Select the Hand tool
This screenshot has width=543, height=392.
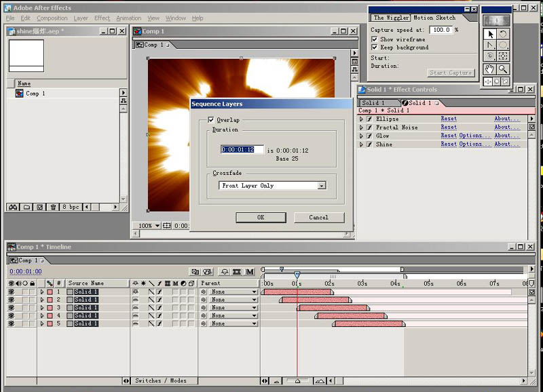490,69
